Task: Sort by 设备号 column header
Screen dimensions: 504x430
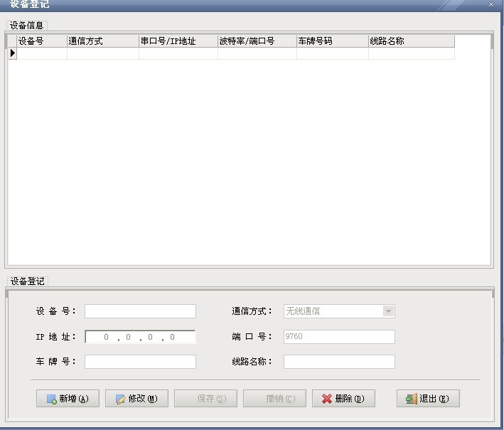Action: point(42,41)
